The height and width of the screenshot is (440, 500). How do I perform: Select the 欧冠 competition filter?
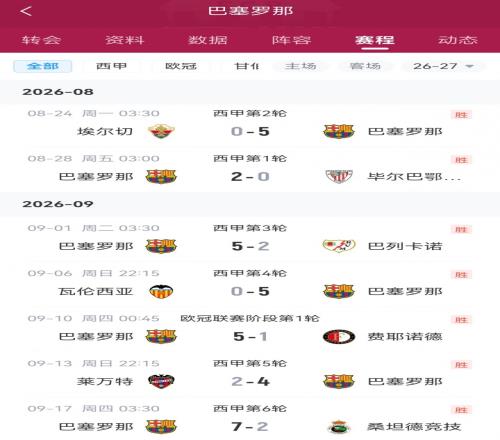[x=181, y=66]
